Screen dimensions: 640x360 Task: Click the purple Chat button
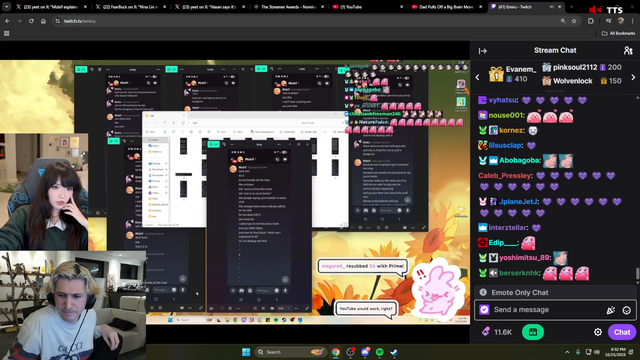pyautogui.click(x=622, y=332)
